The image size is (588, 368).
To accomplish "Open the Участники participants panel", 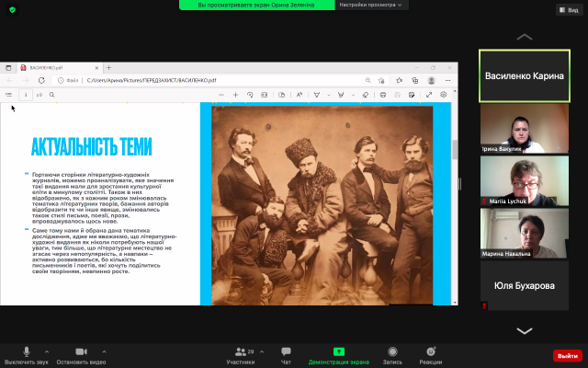I will coord(240,353).
